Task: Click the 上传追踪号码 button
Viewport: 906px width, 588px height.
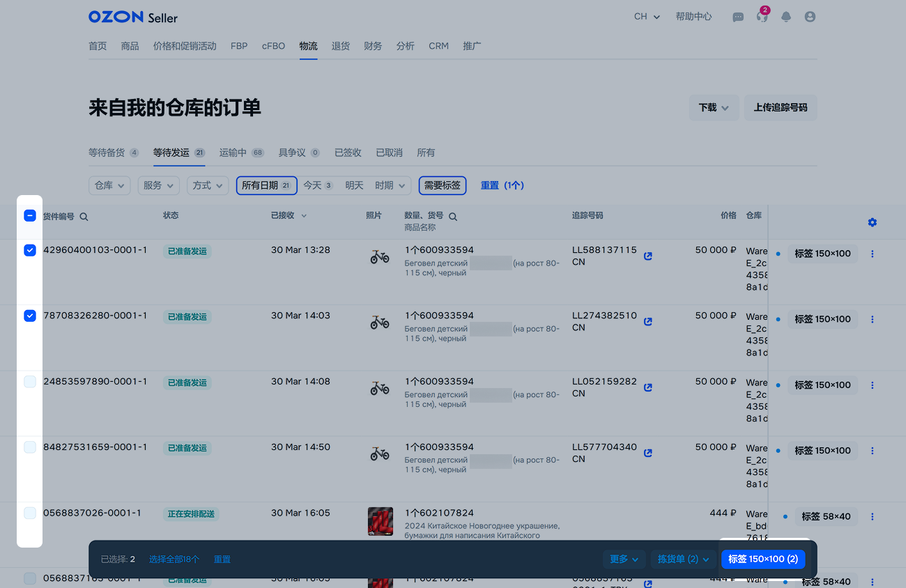Action: pyautogui.click(x=781, y=108)
